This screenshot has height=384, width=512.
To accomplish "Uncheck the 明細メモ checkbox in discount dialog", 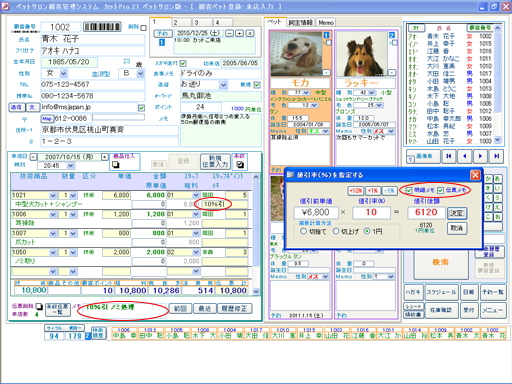I will (x=409, y=190).
